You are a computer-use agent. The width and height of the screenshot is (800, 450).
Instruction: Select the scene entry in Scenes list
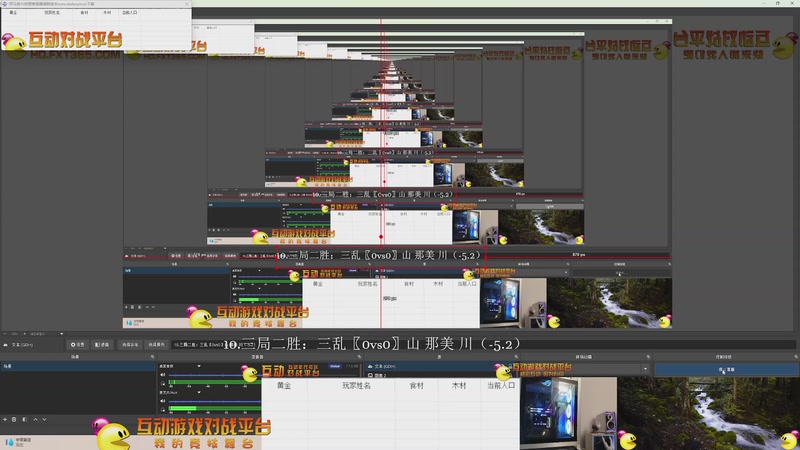(x=78, y=366)
